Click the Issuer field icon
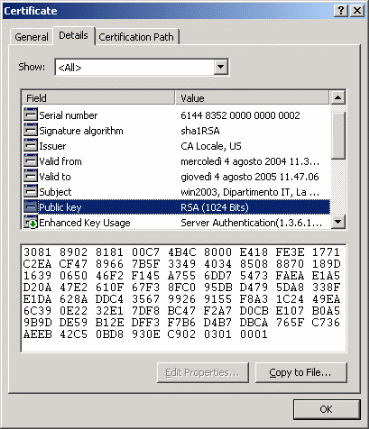Screen dimensions: 369x429 click(30, 146)
